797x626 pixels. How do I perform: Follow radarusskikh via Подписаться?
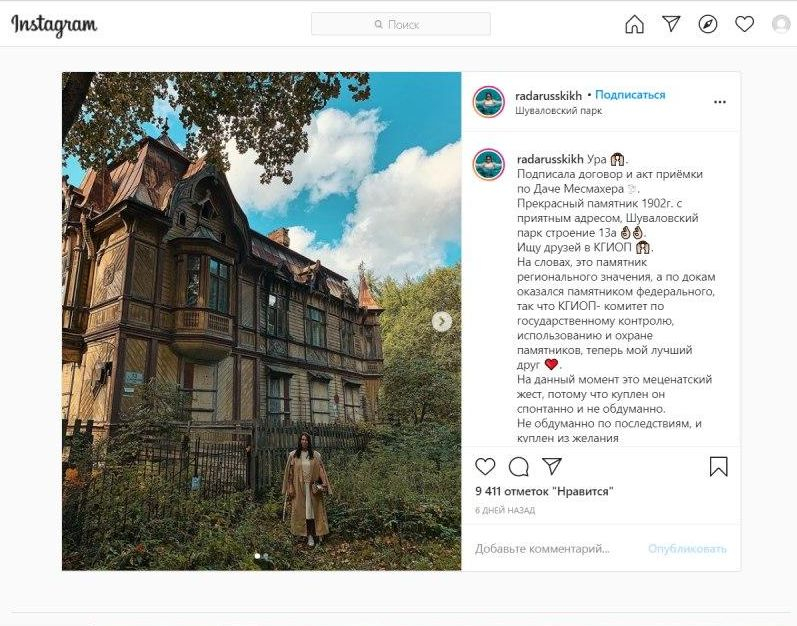point(630,95)
